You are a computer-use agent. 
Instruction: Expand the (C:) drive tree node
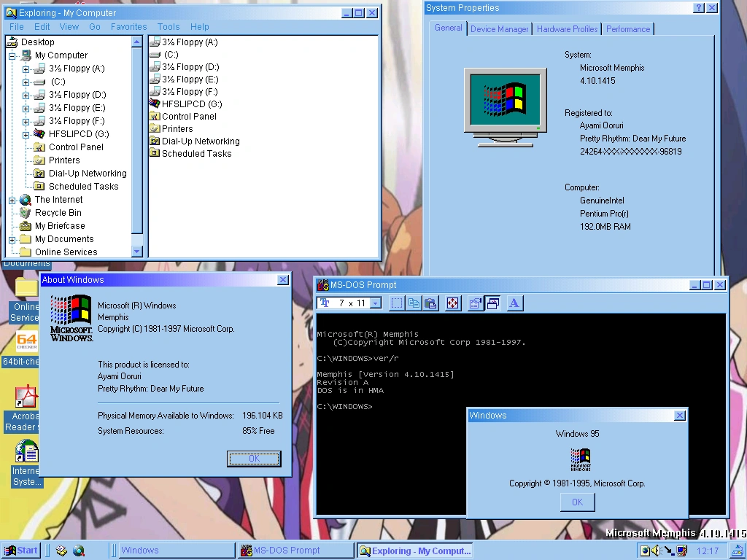[x=26, y=82]
